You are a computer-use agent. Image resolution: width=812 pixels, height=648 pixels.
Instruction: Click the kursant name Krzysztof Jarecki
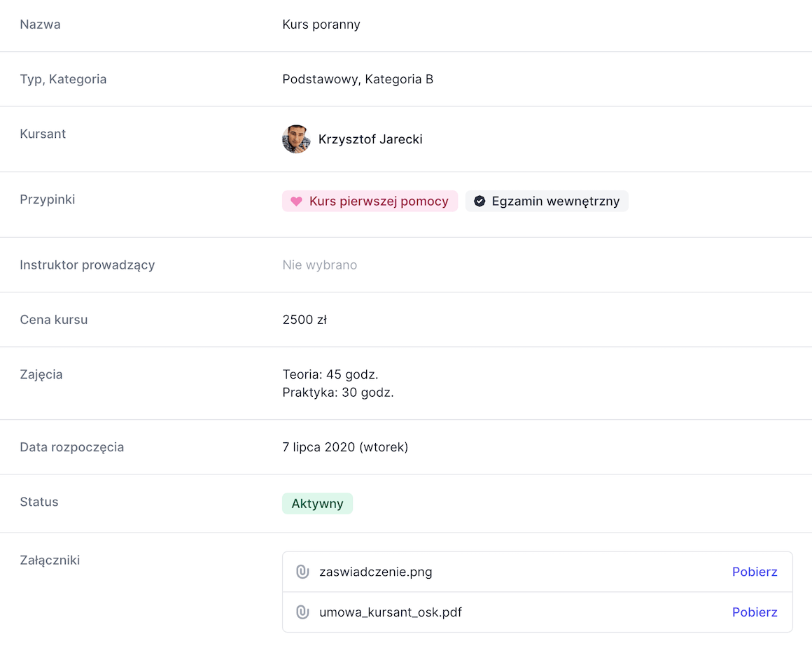pos(370,139)
